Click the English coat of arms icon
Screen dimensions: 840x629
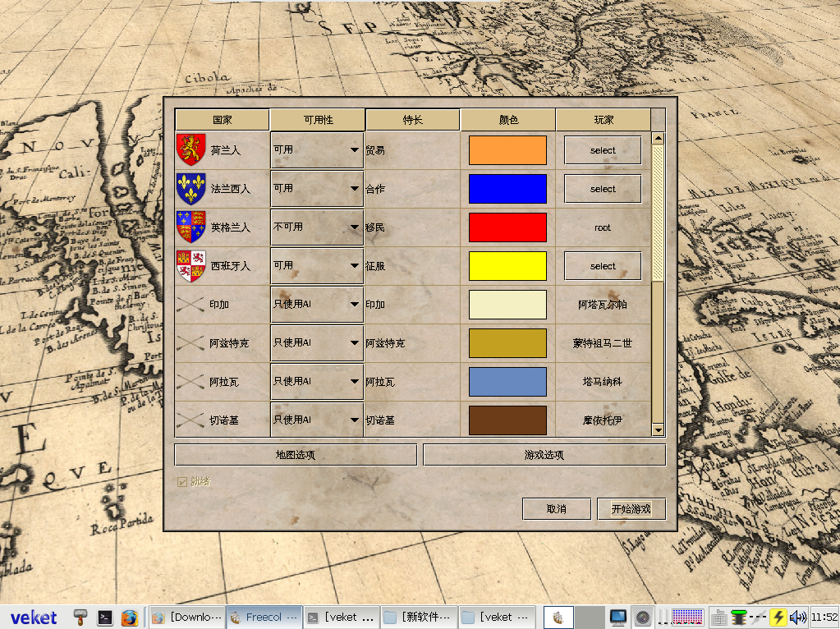point(190,227)
